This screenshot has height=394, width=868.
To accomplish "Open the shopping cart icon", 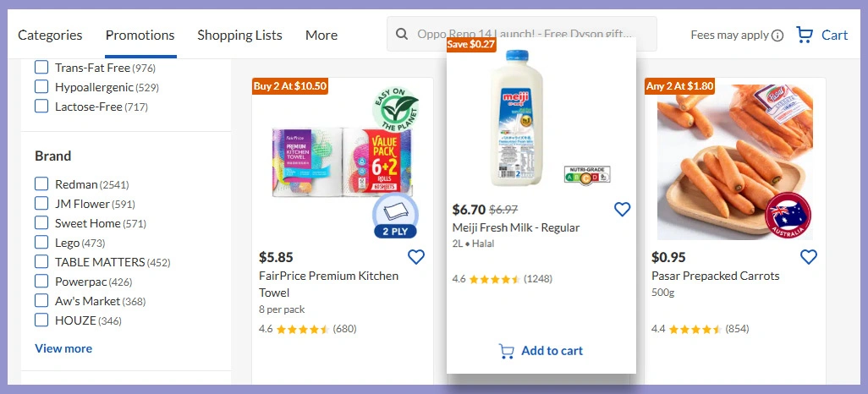I will click(x=805, y=35).
